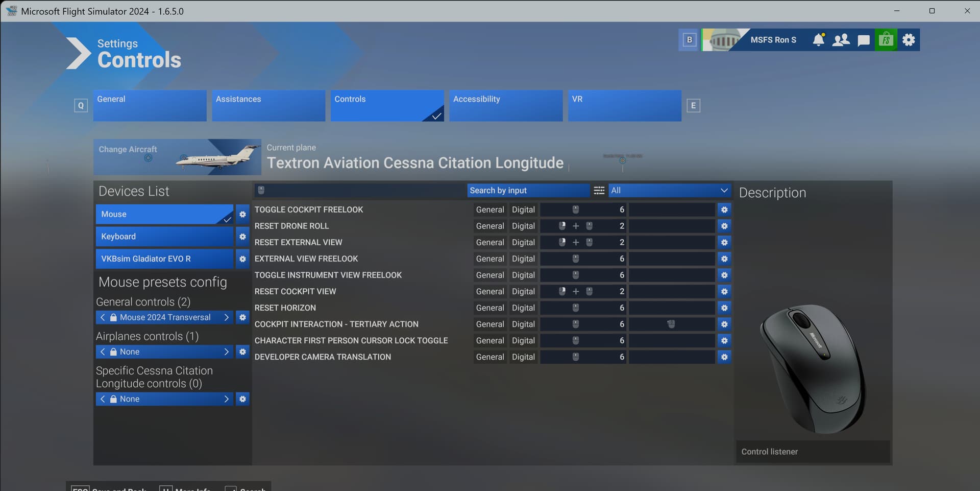This screenshot has height=491, width=980.
Task: Click the Textron Aviation Cessna Citation Longitude title
Action: [x=415, y=163]
